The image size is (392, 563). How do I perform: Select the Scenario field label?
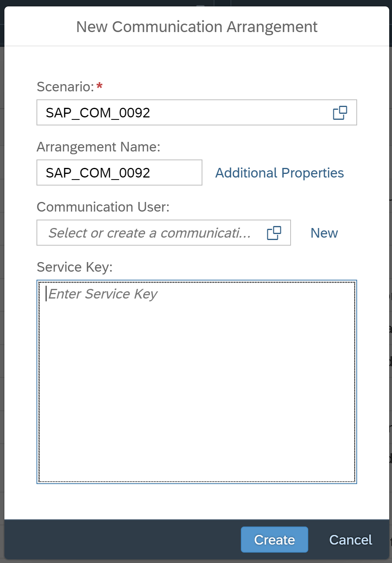pos(65,87)
